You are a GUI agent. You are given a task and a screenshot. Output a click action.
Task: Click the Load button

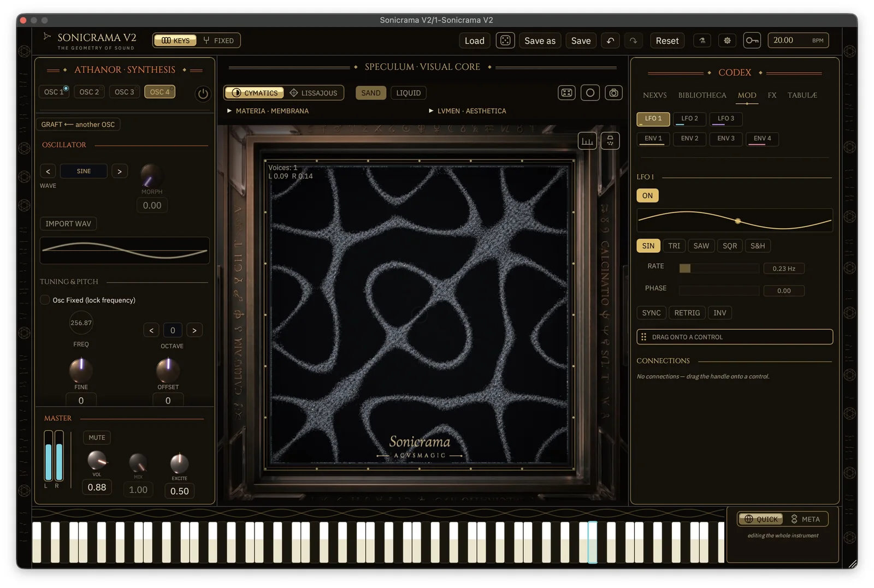click(474, 40)
